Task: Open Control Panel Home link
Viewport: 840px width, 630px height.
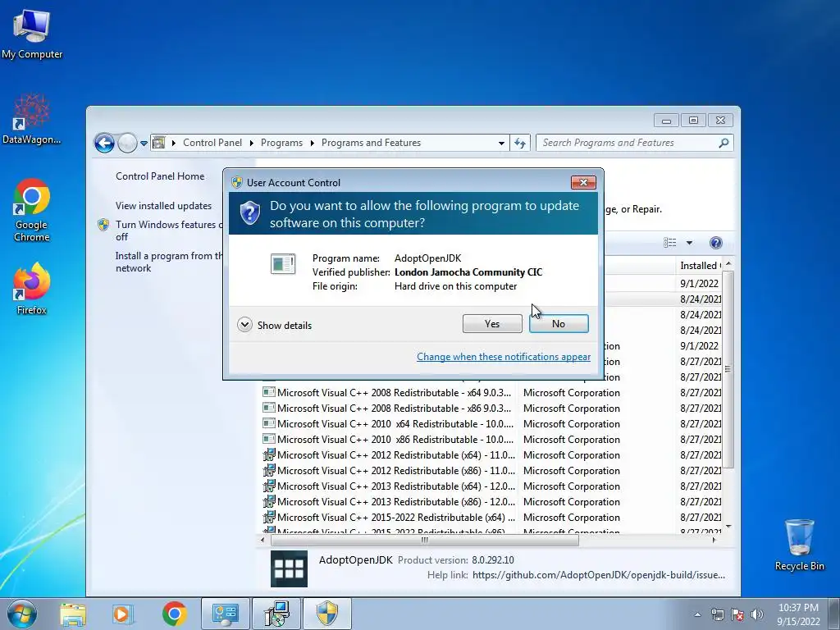Action: (160, 176)
